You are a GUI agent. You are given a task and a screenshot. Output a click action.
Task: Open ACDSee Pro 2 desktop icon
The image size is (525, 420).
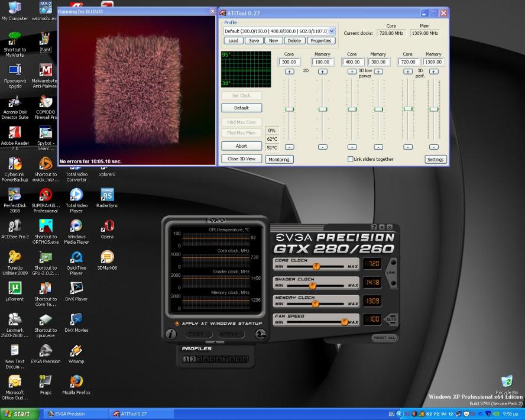pos(15,229)
